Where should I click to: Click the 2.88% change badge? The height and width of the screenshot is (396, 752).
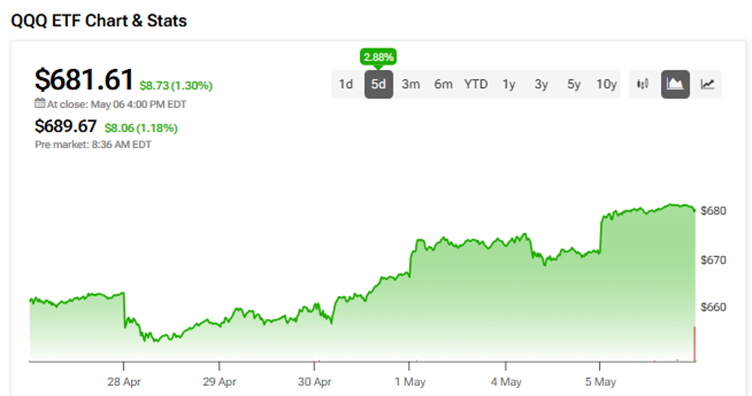tap(378, 57)
